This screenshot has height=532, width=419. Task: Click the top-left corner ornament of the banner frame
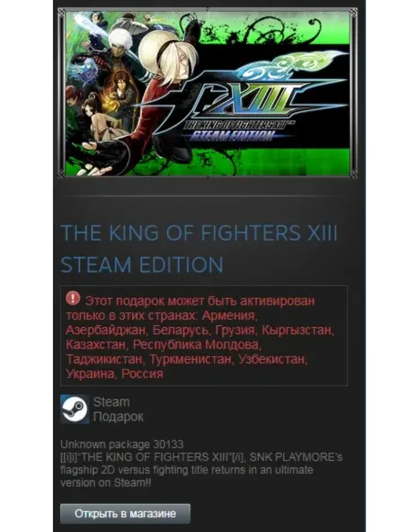coord(62,12)
